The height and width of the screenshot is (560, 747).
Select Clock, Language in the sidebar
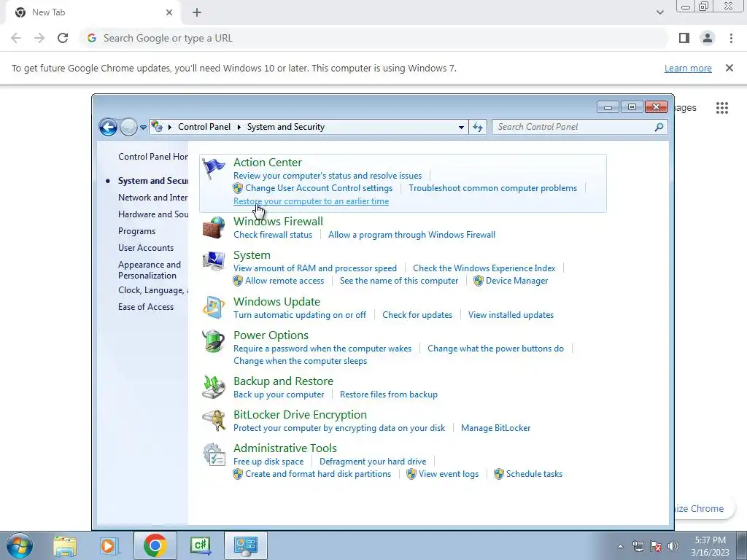pyautogui.click(x=153, y=290)
